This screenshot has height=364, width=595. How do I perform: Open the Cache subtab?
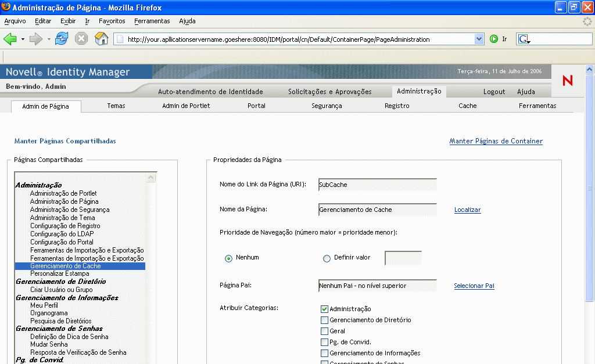tap(468, 106)
